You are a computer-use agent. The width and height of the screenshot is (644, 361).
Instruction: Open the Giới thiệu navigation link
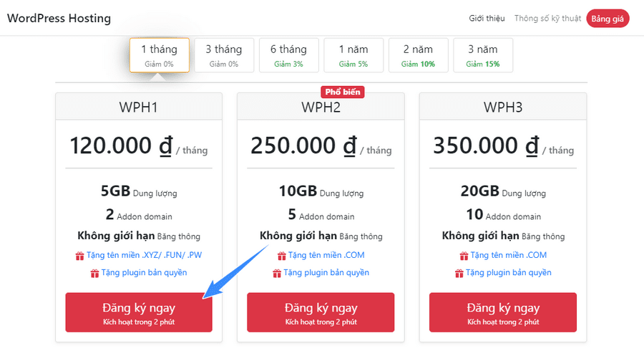point(487,19)
